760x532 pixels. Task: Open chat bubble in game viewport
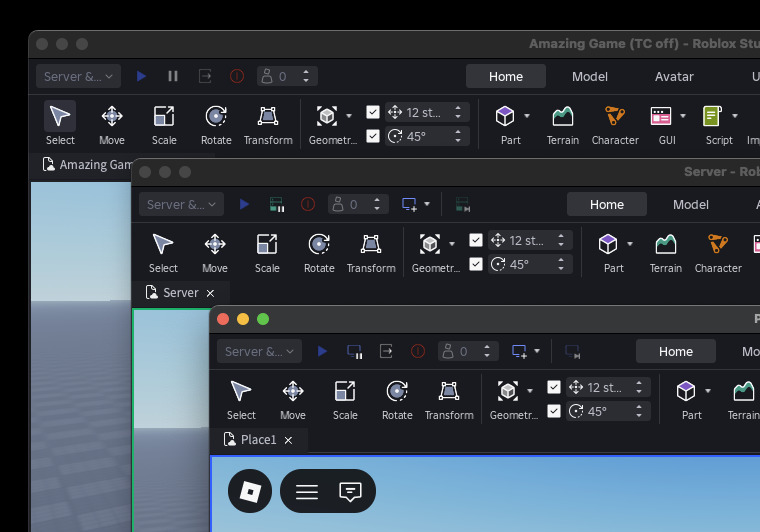coord(350,492)
